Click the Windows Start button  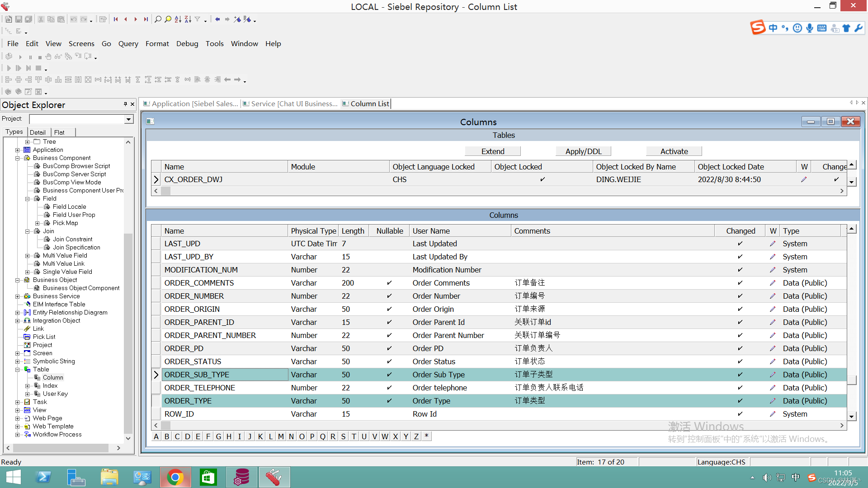[x=13, y=477]
